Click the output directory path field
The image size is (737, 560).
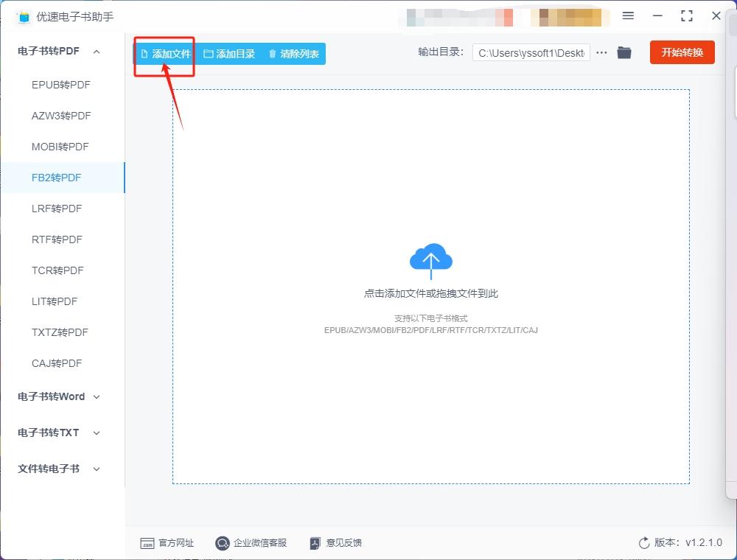tap(532, 52)
